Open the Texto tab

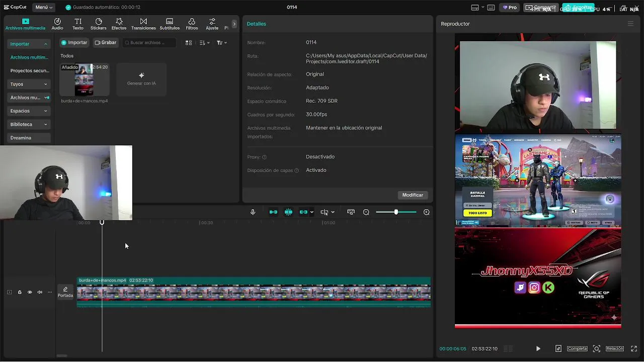pyautogui.click(x=78, y=24)
